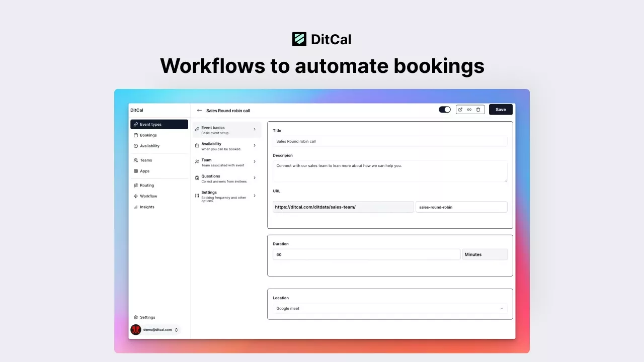
Task: Expand the demo@ditcal.com account switcher
Action: click(176, 330)
